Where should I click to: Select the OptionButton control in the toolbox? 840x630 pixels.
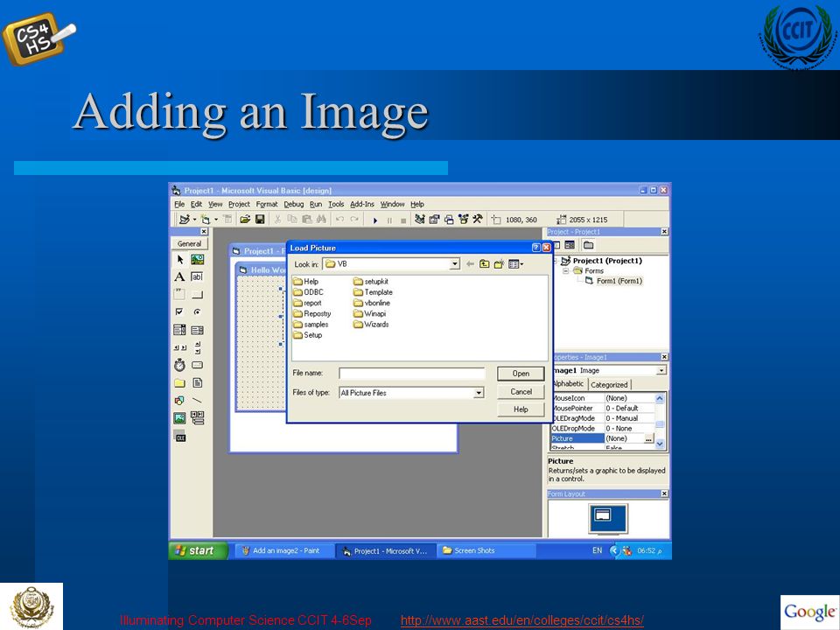click(198, 311)
